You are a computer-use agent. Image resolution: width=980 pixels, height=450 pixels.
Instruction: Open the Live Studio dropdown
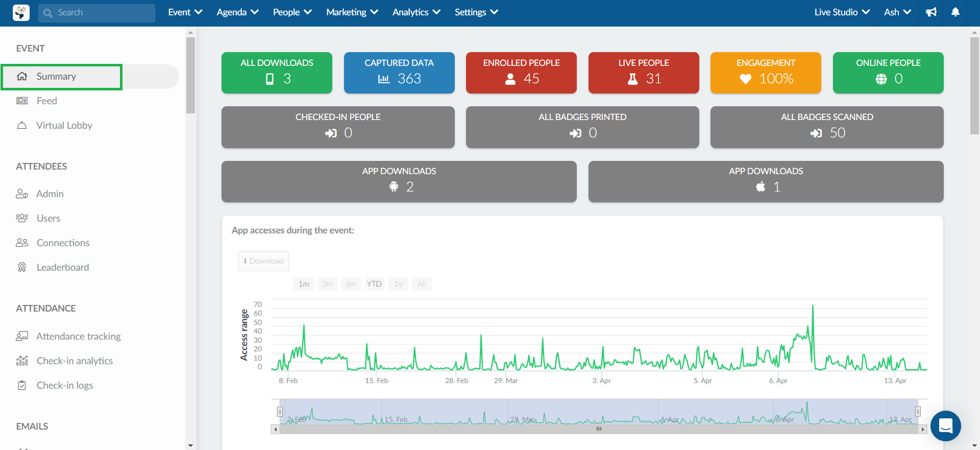[x=842, y=12]
